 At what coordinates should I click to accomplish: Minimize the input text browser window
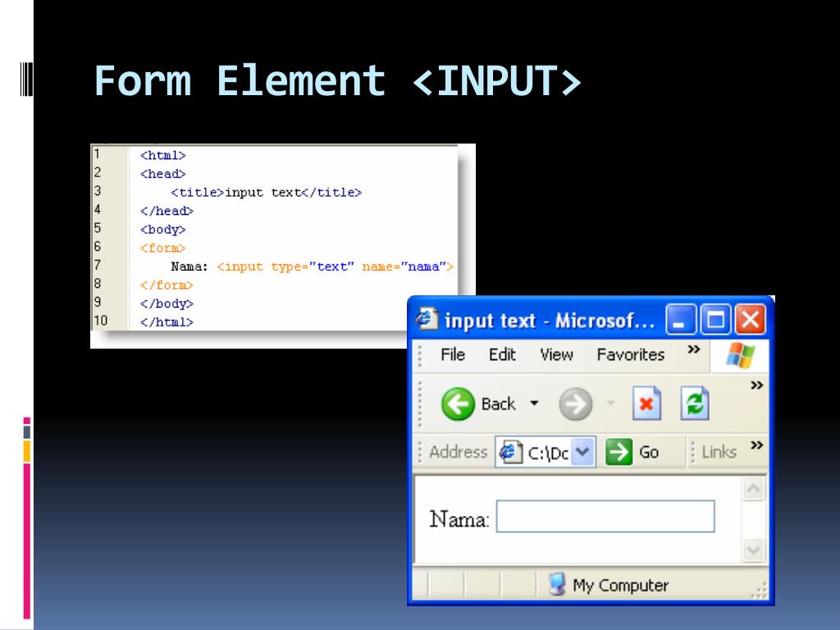coord(680,320)
